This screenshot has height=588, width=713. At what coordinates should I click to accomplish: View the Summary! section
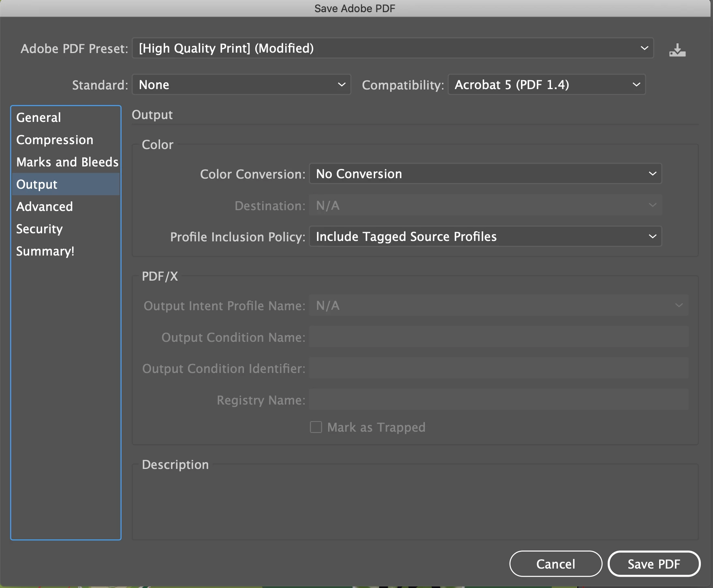pyautogui.click(x=66, y=251)
